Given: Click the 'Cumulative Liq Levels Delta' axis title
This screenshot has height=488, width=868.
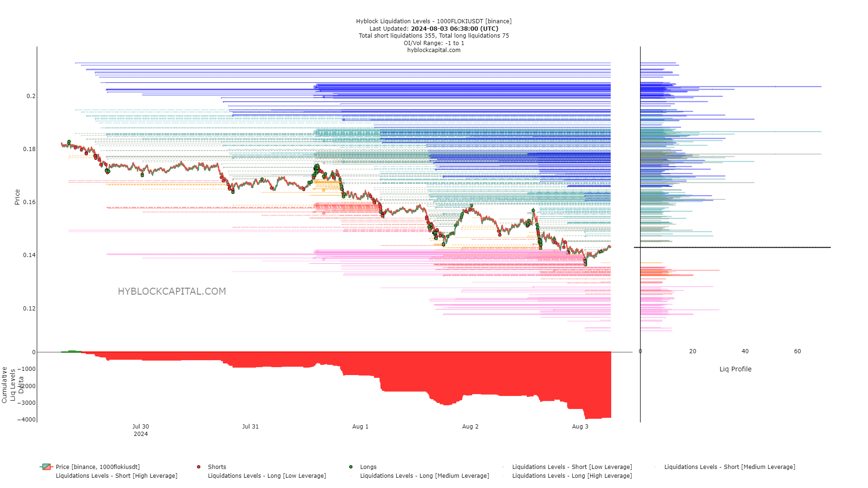Looking at the screenshot, I should click(13, 385).
